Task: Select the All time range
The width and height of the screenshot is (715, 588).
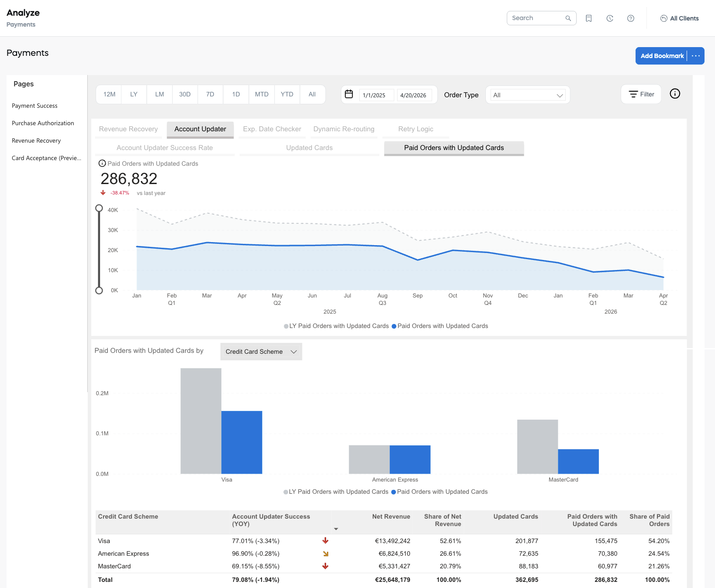Action: 312,94
